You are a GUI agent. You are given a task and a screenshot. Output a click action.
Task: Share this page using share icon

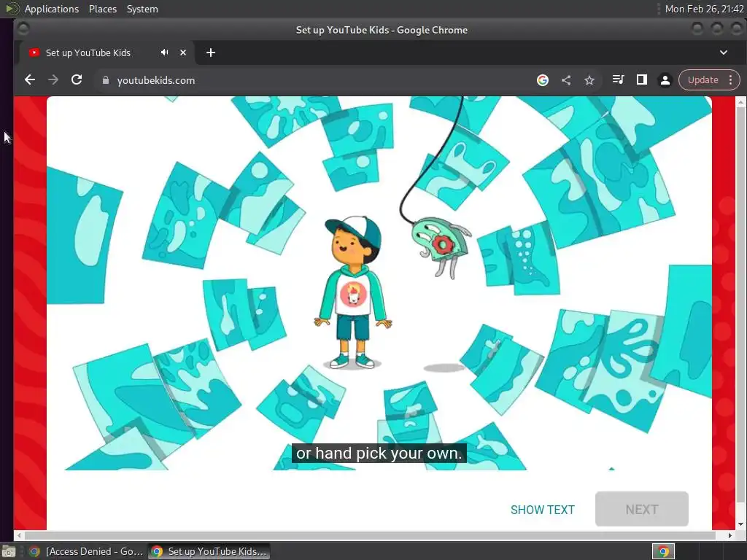[x=566, y=80]
